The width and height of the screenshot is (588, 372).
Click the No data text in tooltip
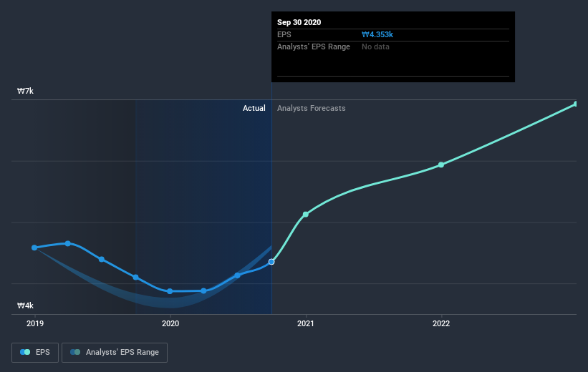pyautogui.click(x=375, y=46)
